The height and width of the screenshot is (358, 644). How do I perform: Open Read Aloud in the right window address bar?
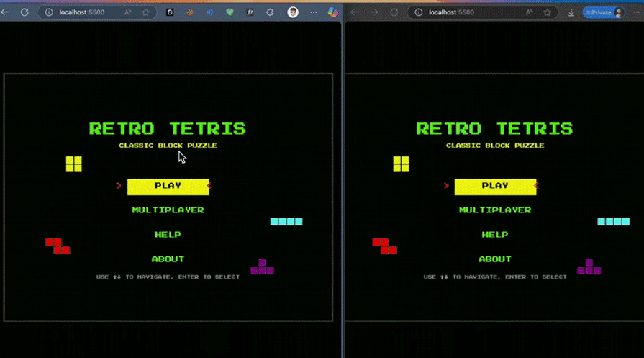point(529,12)
